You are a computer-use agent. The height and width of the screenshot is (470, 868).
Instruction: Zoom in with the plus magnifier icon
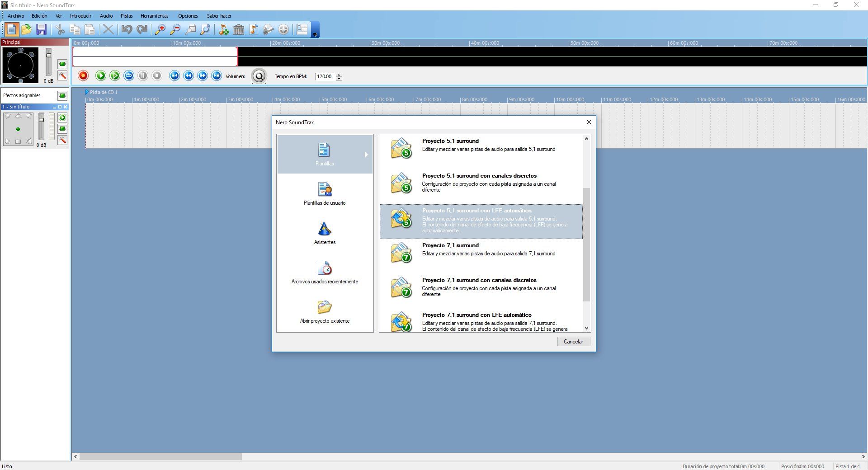(x=160, y=30)
